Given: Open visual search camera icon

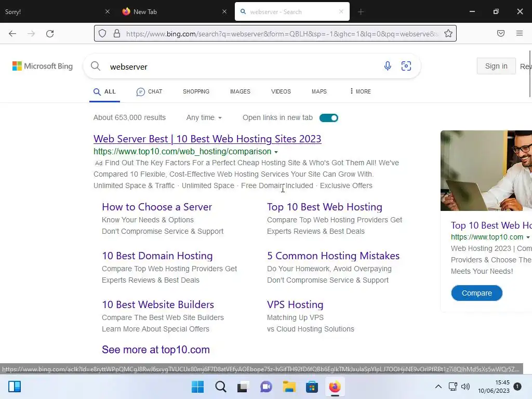Looking at the screenshot, I should [x=406, y=66].
